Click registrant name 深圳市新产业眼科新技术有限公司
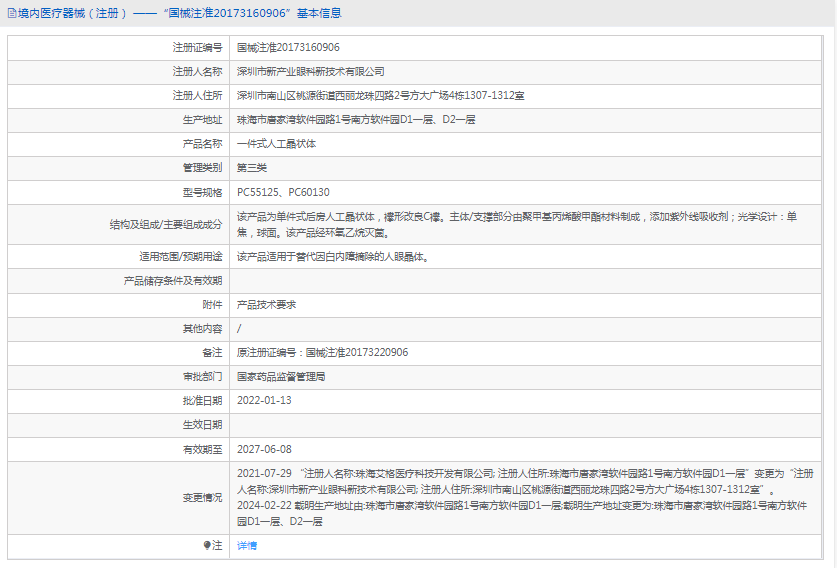 310,71
